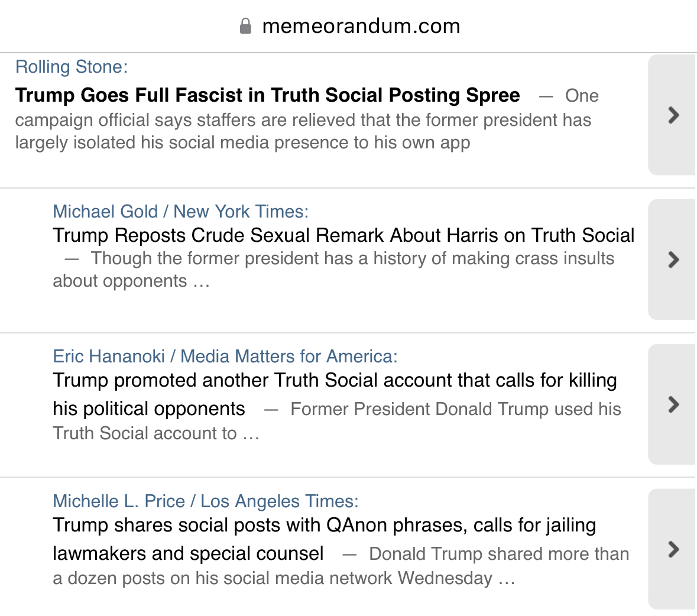The height and width of the screenshot is (616, 697).
Task: Click the 'Though the former president' summary snippet
Action: point(352,259)
